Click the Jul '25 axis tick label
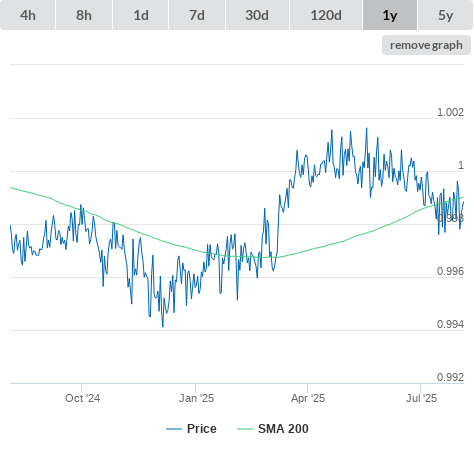This screenshot has height=455, width=474. [421, 398]
